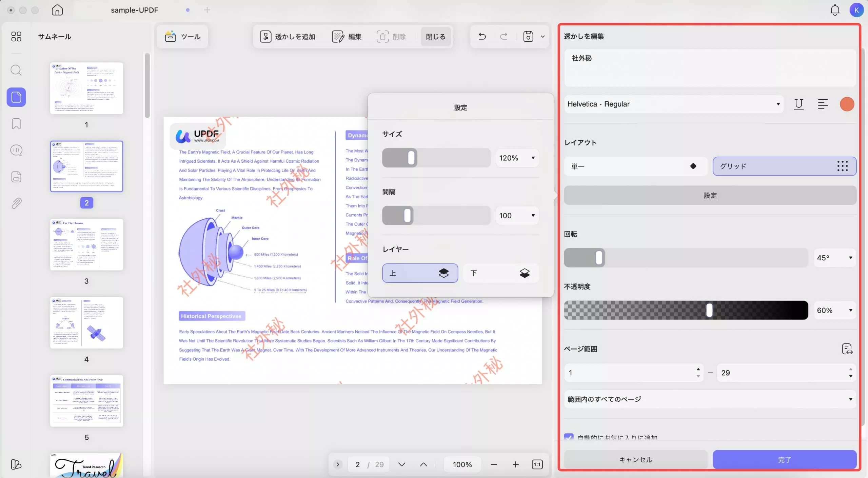Viewport: 868px width, 478px height.
Task: Click the notification bell icon
Action: coord(835,10)
